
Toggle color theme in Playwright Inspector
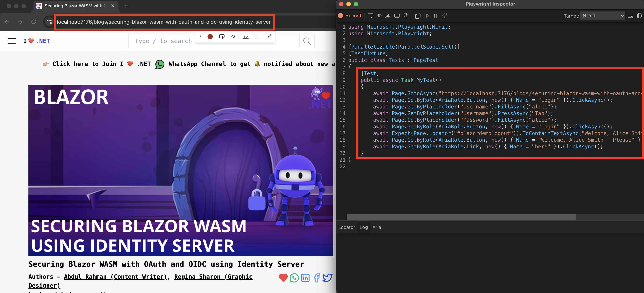[x=639, y=16]
